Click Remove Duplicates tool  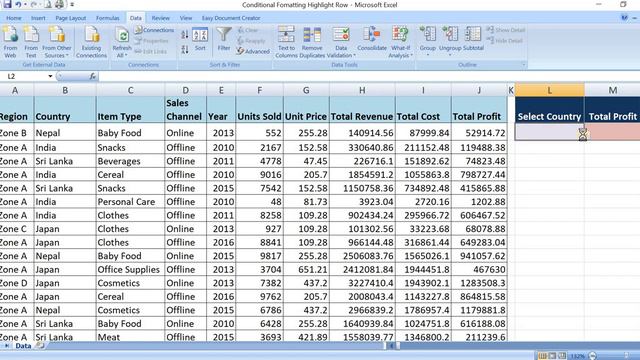tap(312, 42)
